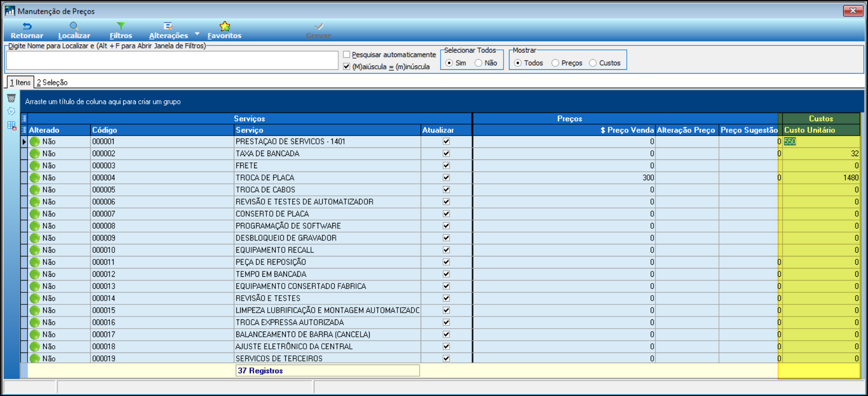Viewport: 868px width, 396px height.
Task: Select Custos under Mostrar
Action: [x=593, y=63]
